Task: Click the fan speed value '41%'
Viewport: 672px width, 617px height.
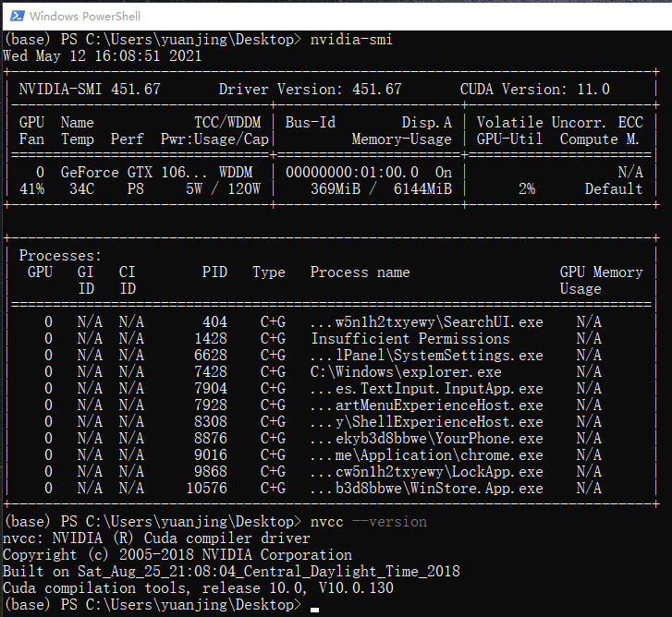Action: tap(31, 188)
